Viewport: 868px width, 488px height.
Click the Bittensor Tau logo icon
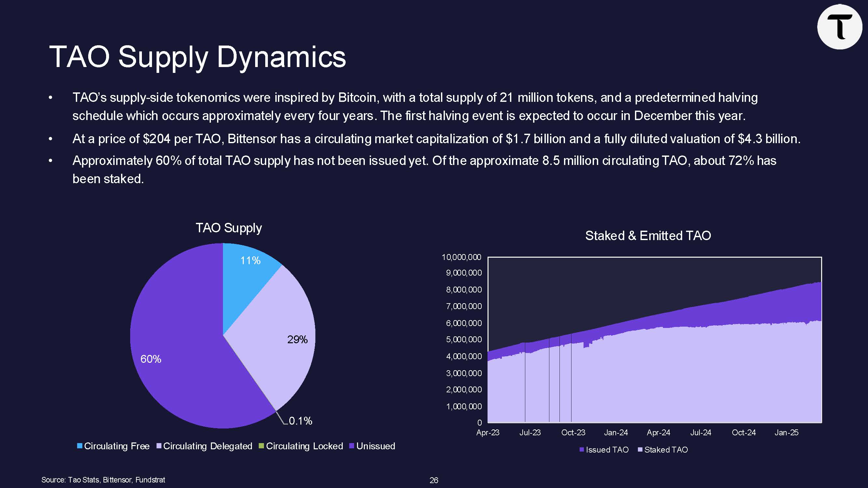point(839,27)
